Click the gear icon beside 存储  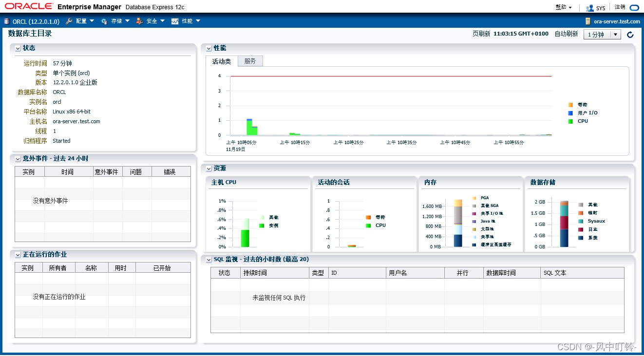(104, 21)
